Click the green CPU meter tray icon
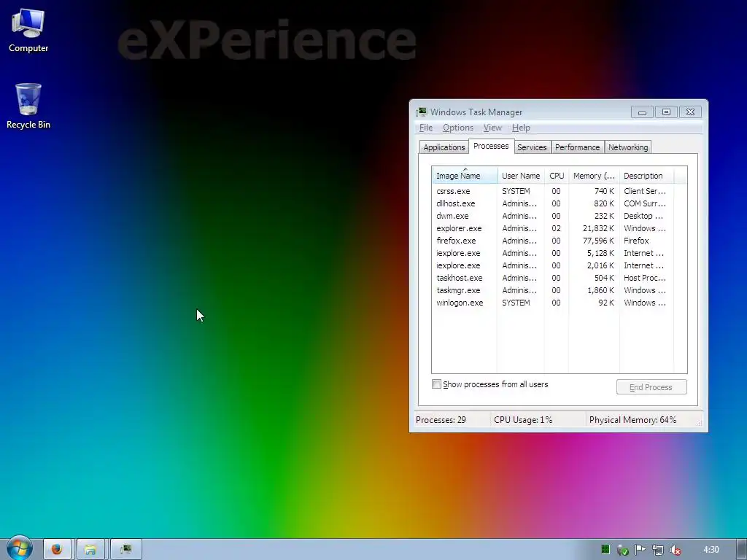Image resolution: width=747 pixels, height=560 pixels. pyautogui.click(x=605, y=550)
